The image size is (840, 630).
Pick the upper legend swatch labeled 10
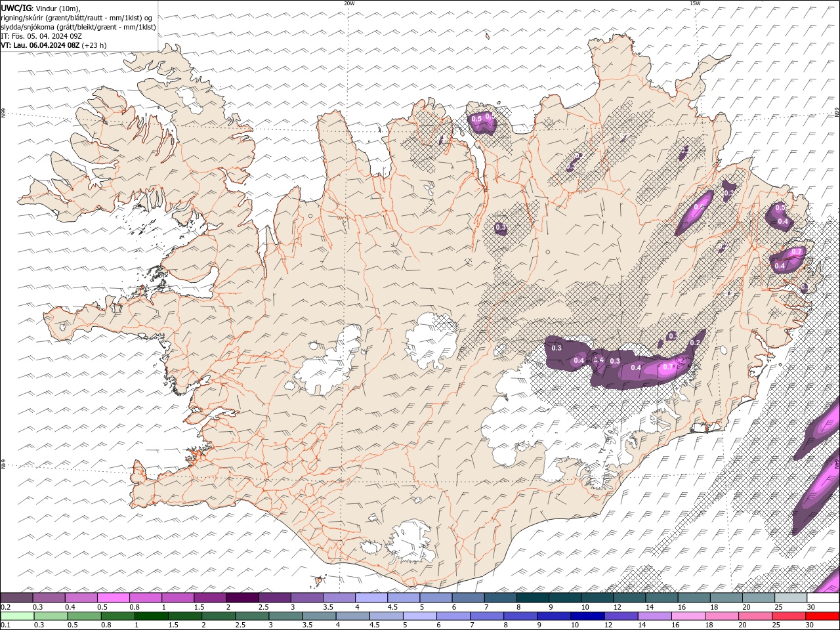pos(596,598)
